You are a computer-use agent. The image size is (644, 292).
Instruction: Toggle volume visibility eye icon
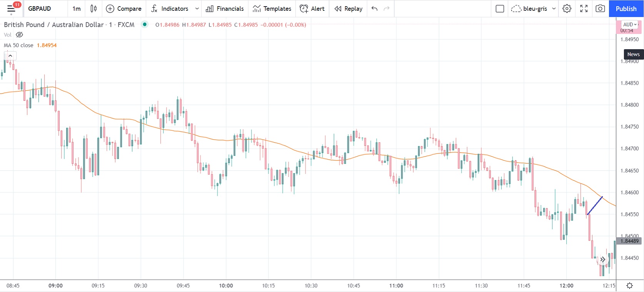(x=19, y=35)
